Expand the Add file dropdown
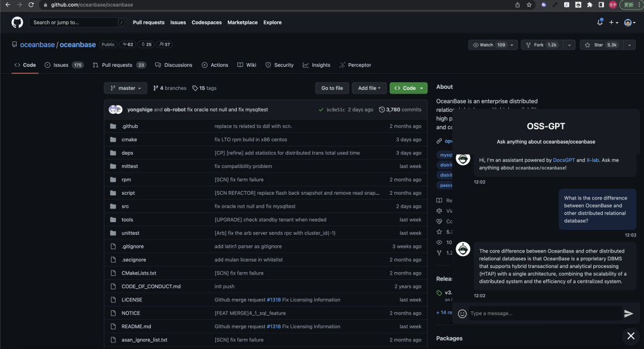This screenshot has height=349, width=644. coord(369,88)
